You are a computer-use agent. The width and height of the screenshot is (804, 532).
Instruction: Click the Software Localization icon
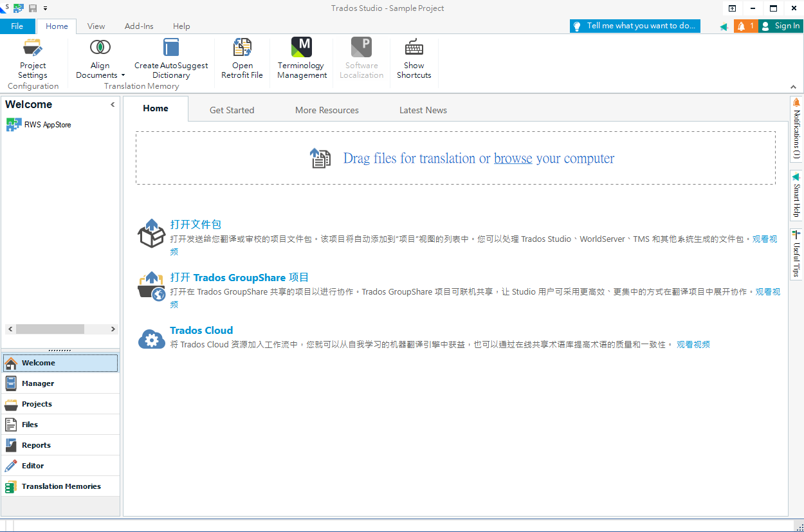pos(361,47)
